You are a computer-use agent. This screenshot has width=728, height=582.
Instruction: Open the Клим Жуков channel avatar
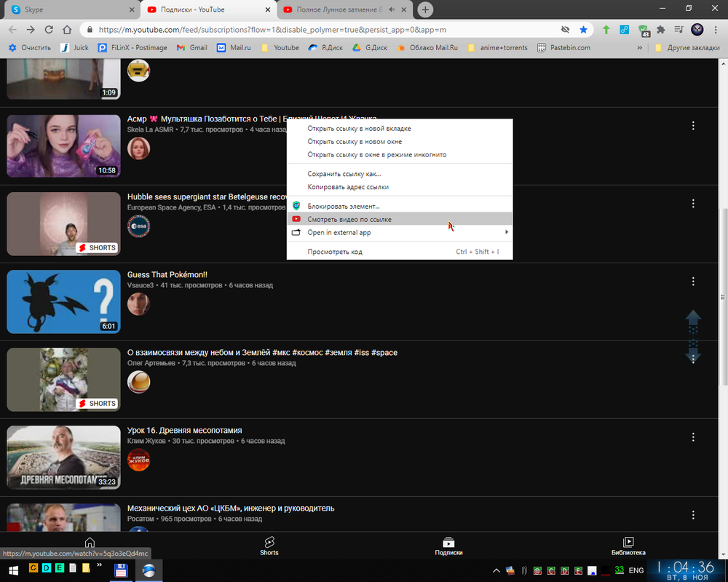tap(138, 461)
